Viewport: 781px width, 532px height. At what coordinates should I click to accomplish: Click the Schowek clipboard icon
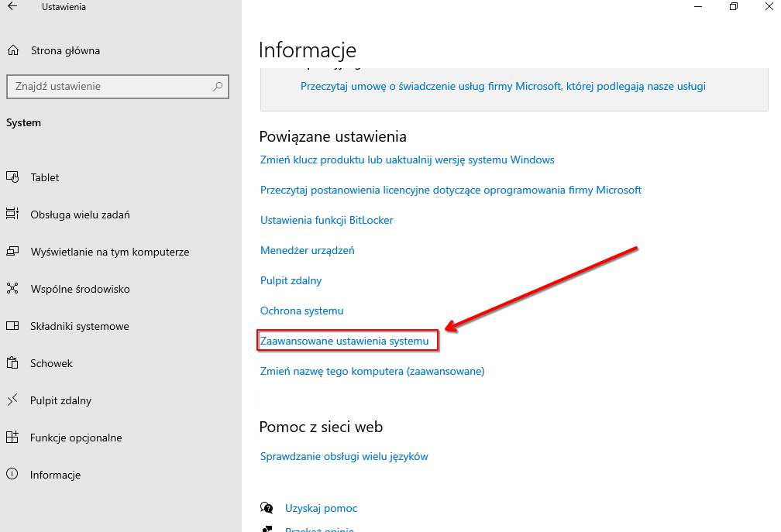[x=12, y=363]
